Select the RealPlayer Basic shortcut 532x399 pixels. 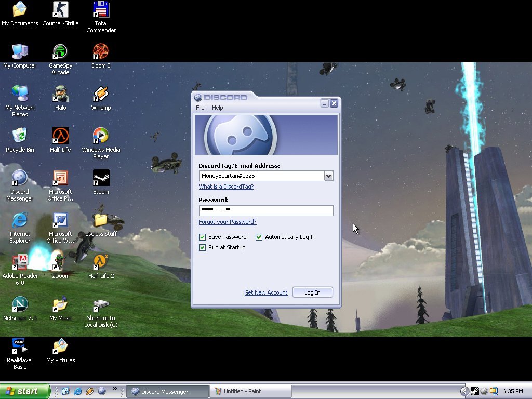20,354
